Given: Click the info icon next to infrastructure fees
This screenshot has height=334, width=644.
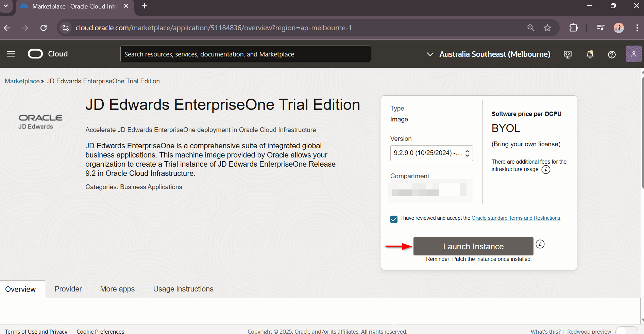Looking at the screenshot, I should coord(546,169).
